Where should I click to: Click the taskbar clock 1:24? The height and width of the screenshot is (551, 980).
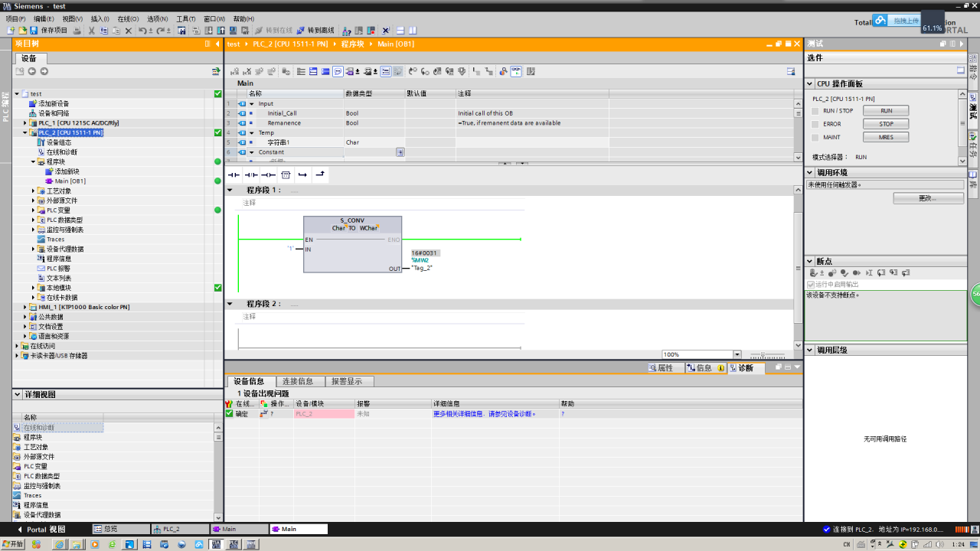coord(958,544)
